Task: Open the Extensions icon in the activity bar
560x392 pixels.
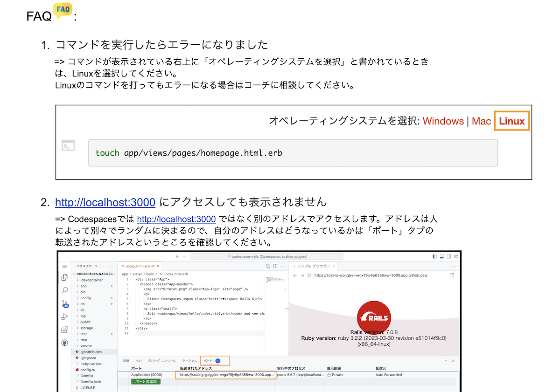Action: 65,330
